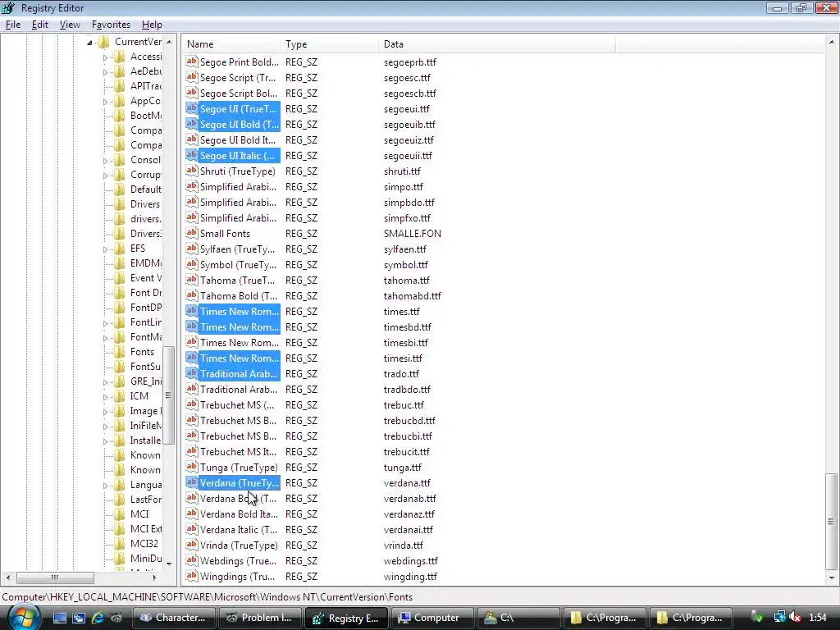Collapse the CurrentVersion tree node
Screen dimensions: 840x630
(89, 43)
